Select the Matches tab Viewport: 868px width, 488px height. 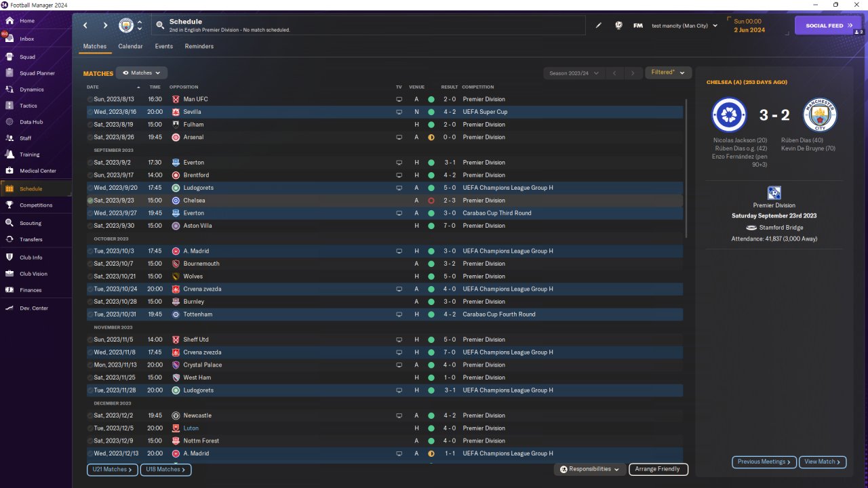tap(95, 46)
